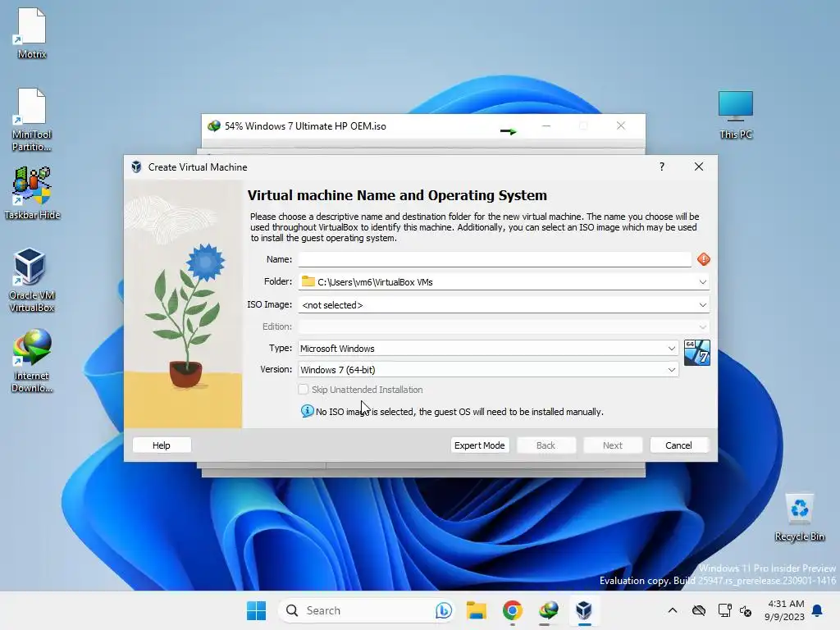Click the name field error warning icon

pos(703,259)
